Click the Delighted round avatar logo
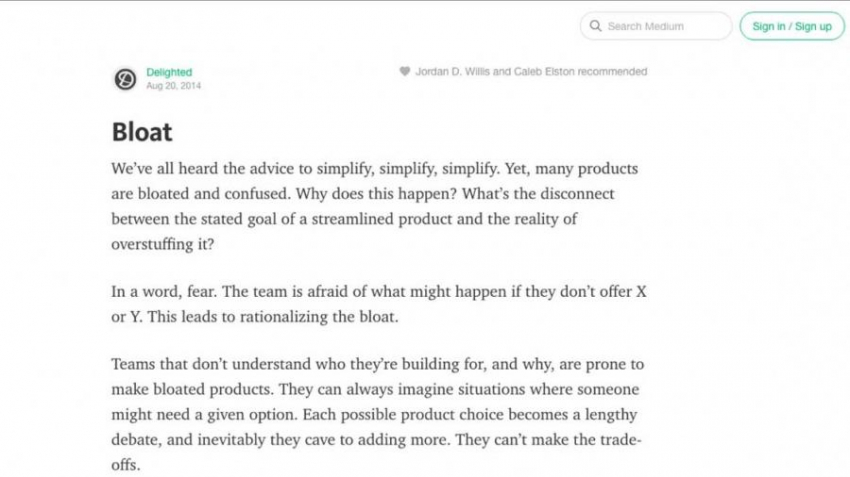The height and width of the screenshot is (477, 850). coord(125,79)
